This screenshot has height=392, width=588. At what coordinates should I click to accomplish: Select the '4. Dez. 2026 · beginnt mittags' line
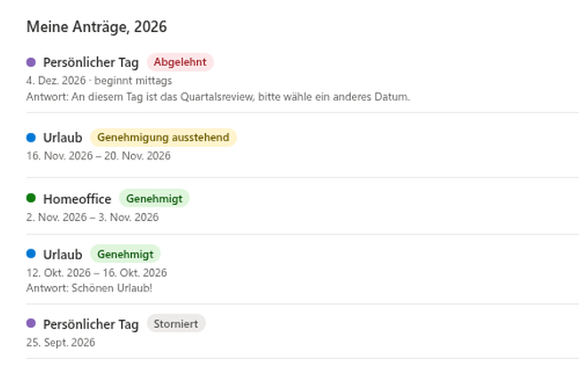coord(99,81)
